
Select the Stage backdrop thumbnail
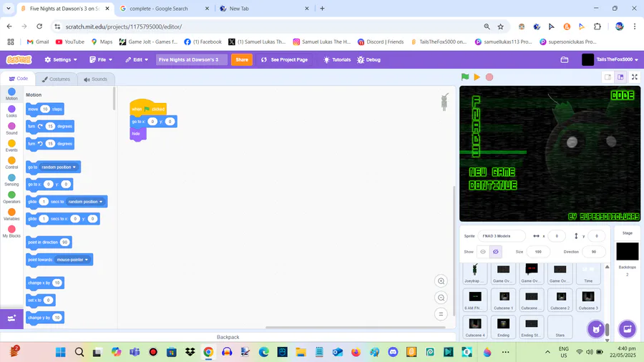627,252
